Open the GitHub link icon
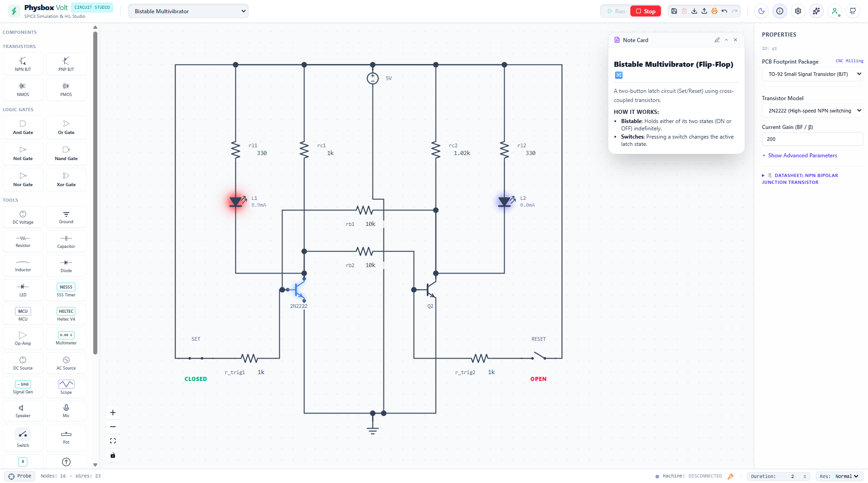This screenshot has width=868, height=483. pyautogui.click(x=852, y=11)
